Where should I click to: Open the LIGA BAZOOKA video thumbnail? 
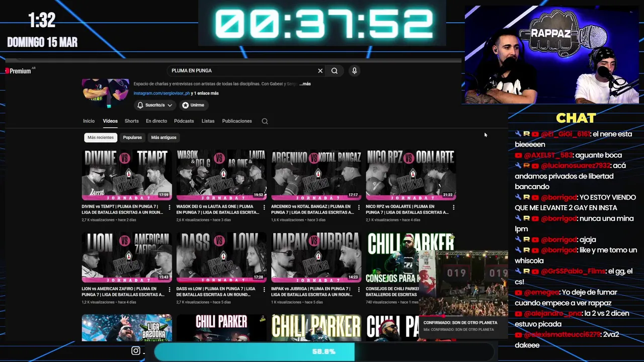(x=127, y=328)
